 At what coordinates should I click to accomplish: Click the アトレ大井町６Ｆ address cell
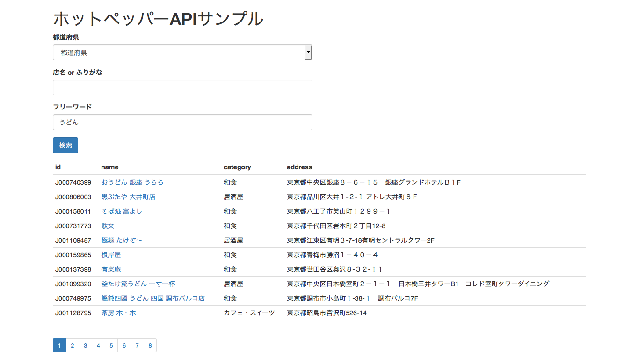tap(352, 197)
